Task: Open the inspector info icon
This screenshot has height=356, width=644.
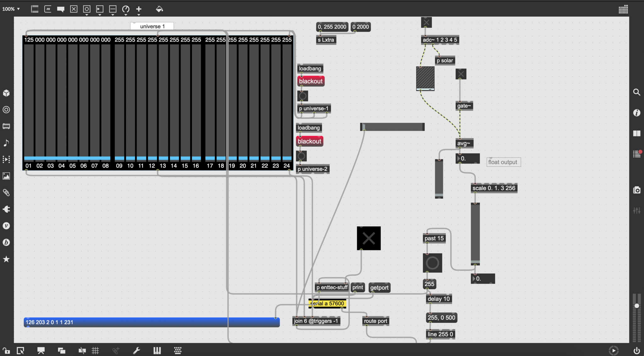Action: click(x=636, y=113)
